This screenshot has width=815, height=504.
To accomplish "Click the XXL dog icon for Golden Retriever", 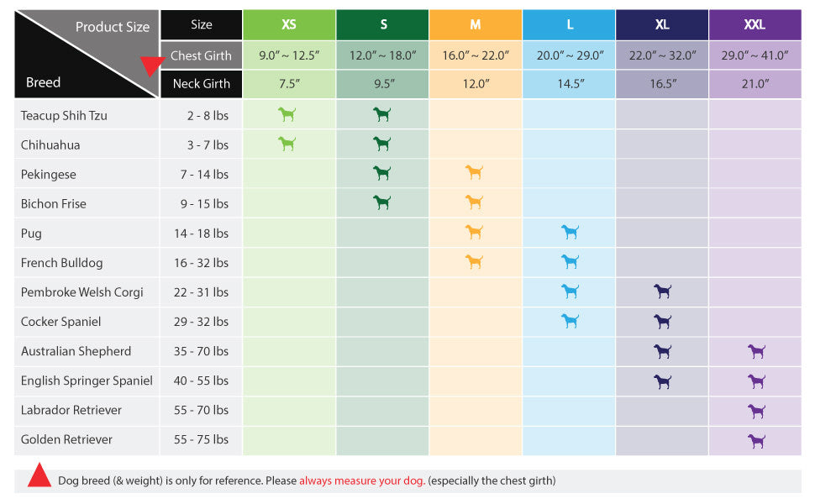I will tap(757, 440).
